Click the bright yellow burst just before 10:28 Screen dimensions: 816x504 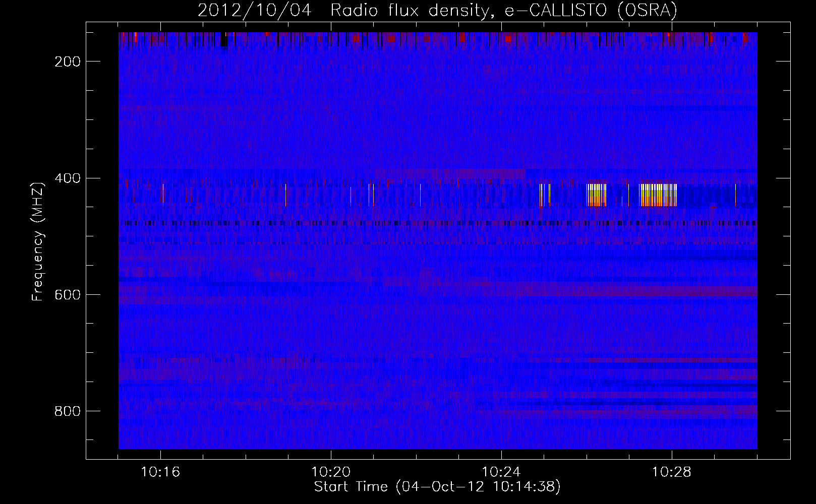coord(658,195)
